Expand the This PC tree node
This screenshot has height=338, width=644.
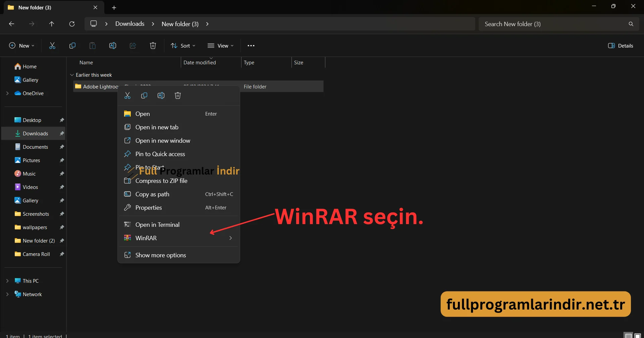[7, 281]
